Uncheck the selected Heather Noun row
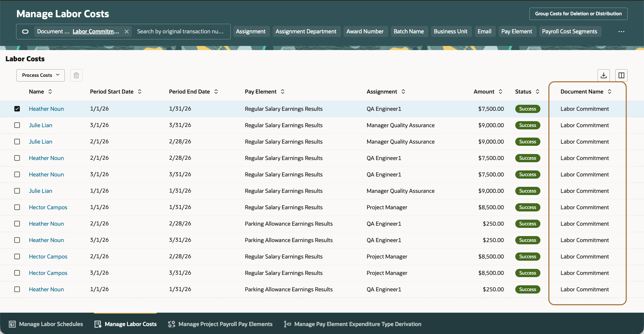 click(17, 109)
